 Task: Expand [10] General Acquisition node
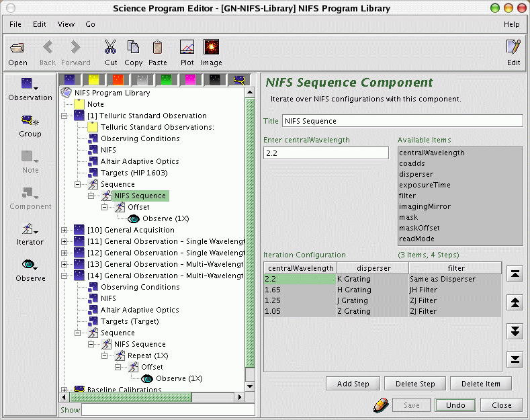coord(64,230)
